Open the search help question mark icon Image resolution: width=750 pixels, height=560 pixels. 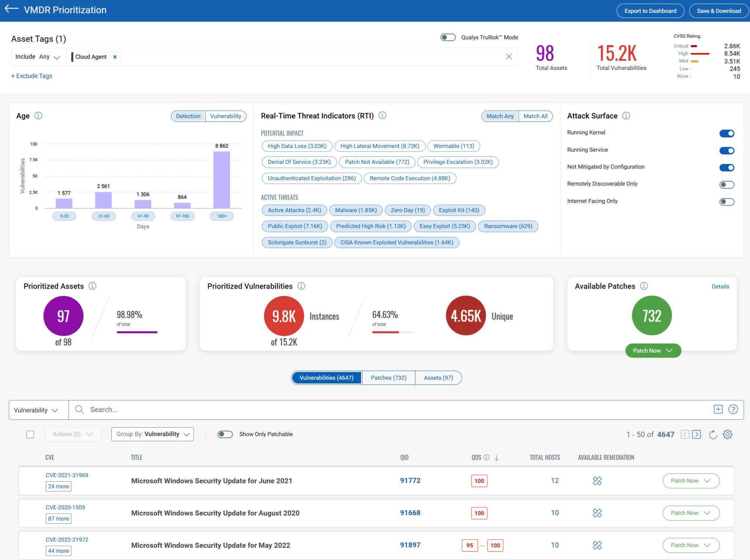click(x=733, y=409)
